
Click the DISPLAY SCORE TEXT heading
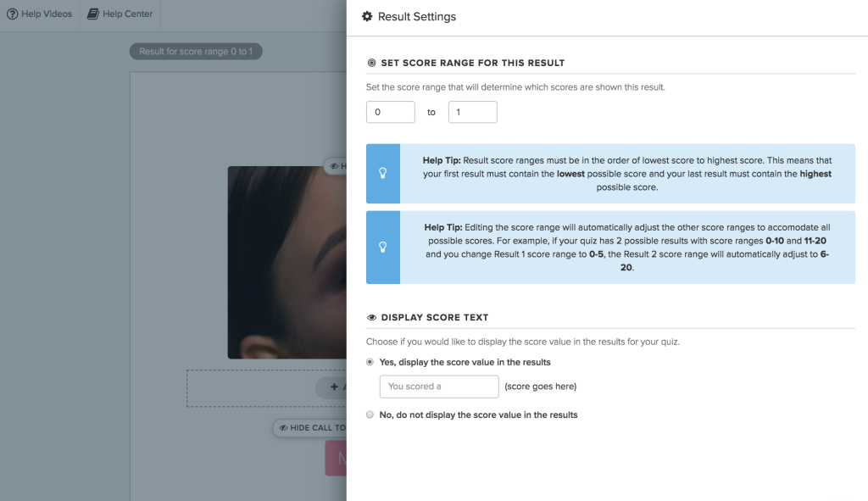click(x=435, y=317)
